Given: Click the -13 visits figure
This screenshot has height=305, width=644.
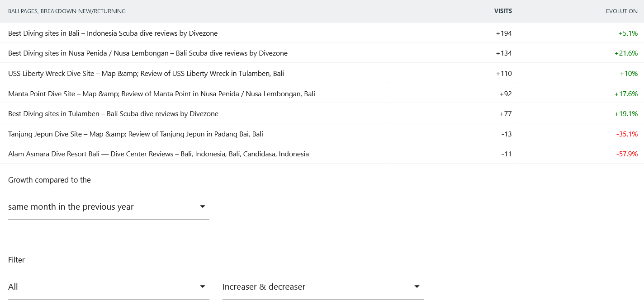Looking at the screenshot, I should pos(507,134).
